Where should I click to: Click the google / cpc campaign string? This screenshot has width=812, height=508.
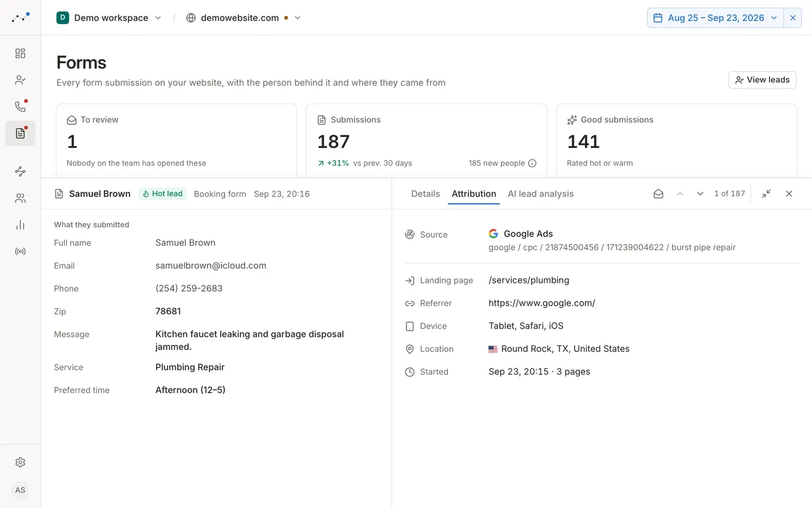pos(612,247)
